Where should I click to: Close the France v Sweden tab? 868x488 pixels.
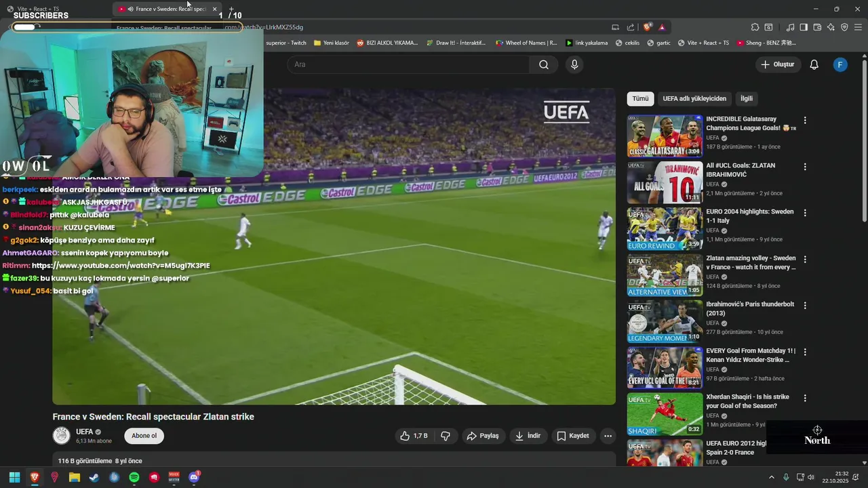click(214, 9)
